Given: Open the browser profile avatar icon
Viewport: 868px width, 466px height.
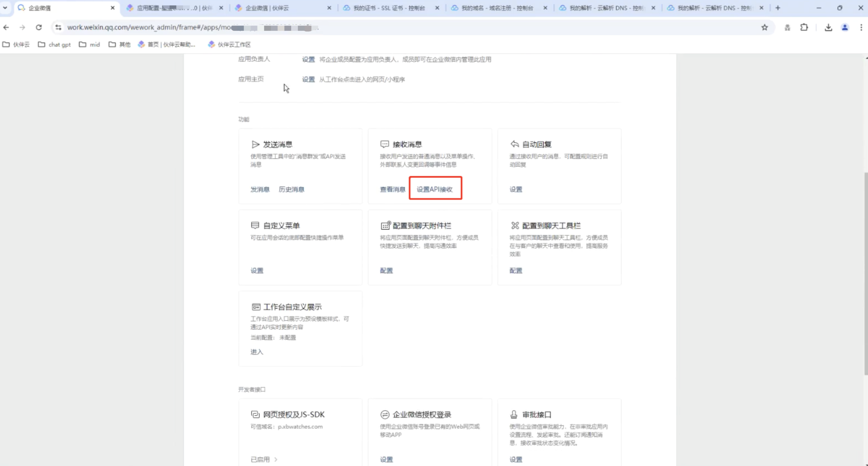Looking at the screenshot, I should point(845,27).
